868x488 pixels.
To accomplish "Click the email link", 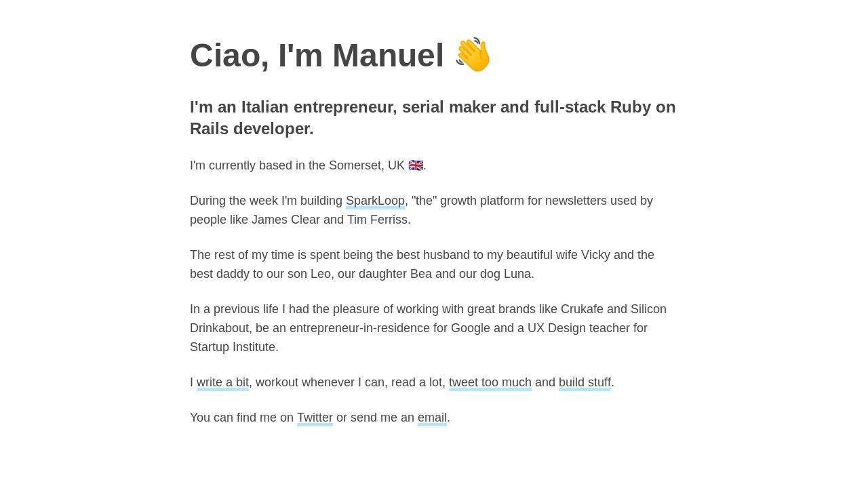I will (x=432, y=418).
